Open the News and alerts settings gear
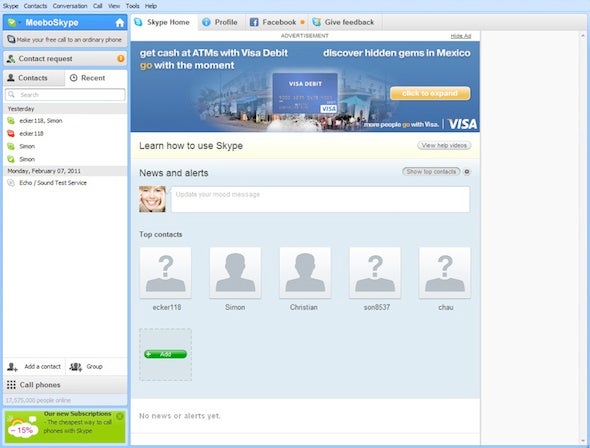 point(467,172)
